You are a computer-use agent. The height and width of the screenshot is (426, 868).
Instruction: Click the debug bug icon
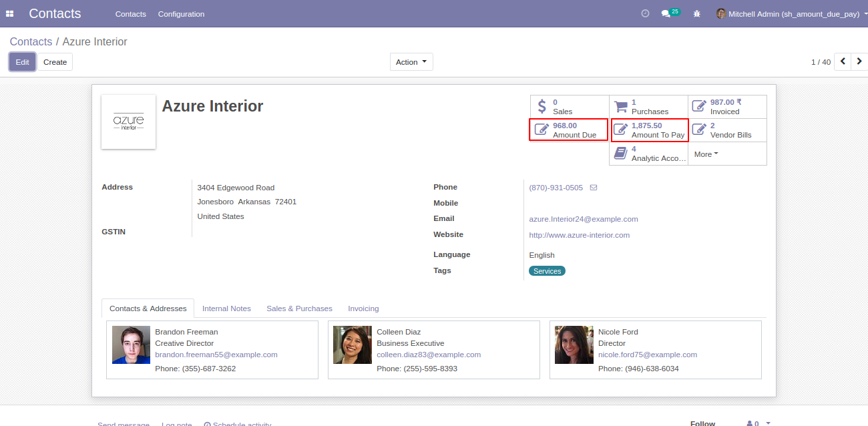pos(697,13)
